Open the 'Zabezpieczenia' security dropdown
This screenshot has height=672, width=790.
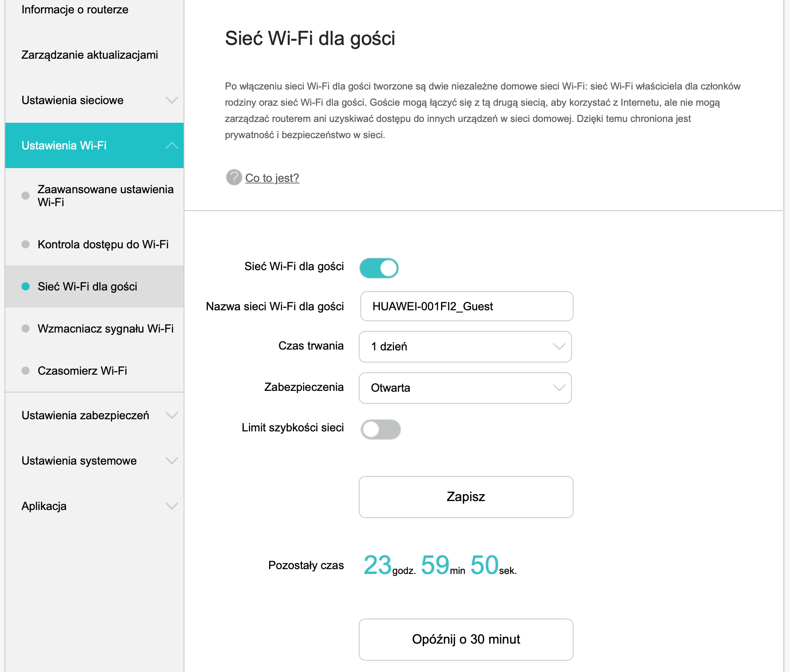465,388
